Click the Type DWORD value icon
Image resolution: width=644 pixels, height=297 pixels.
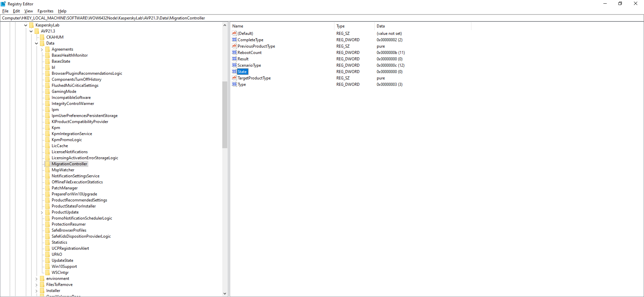234,84
